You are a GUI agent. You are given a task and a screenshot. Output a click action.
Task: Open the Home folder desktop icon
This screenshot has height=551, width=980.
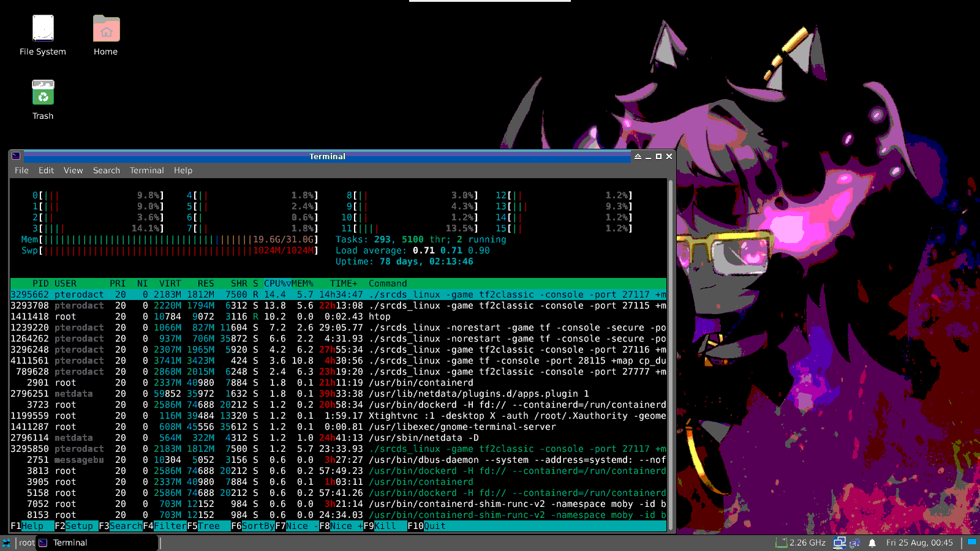(x=106, y=36)
